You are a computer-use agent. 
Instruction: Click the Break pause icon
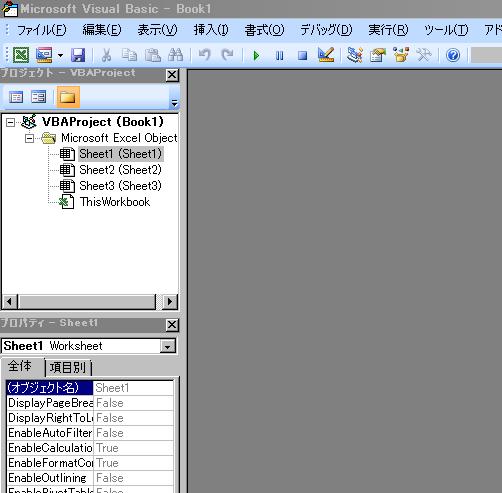[x=280, y=55]
